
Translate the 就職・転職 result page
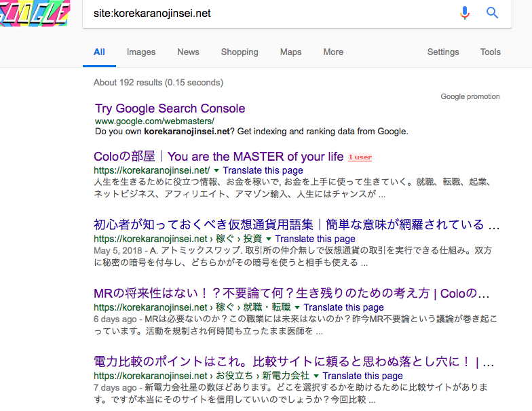pyautogui.click(x=343, y=307)
